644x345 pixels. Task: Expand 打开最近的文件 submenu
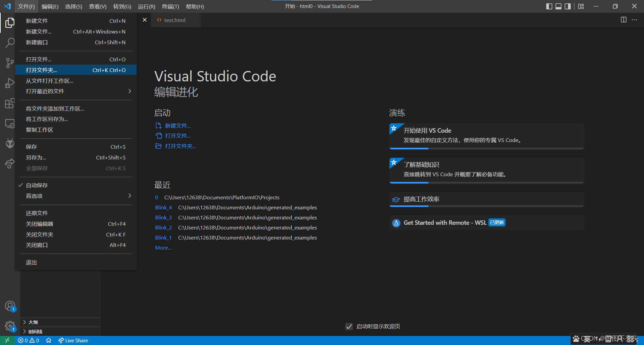click(x=76, y=91)
